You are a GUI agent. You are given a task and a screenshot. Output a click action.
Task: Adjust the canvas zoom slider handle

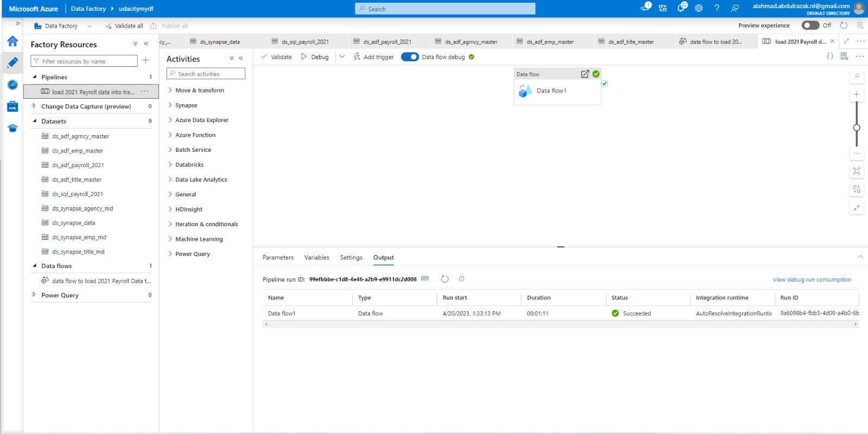[857, 128]
